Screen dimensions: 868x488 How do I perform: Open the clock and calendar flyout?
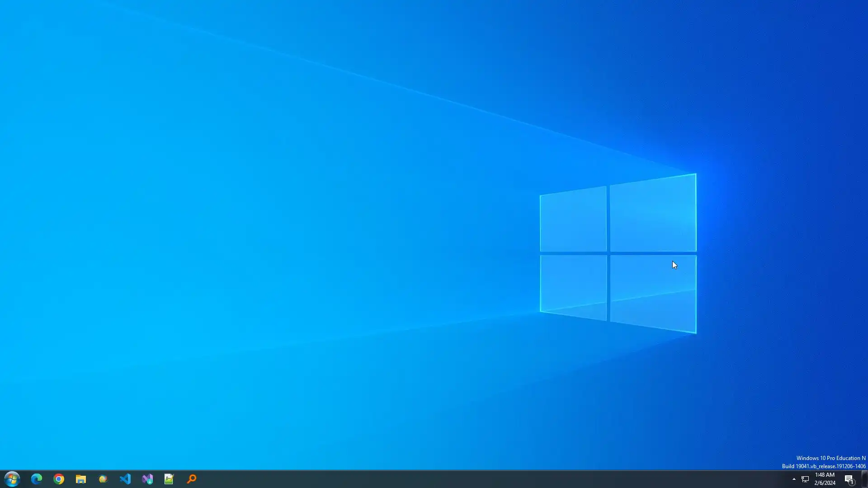click(x=825, y=475)
